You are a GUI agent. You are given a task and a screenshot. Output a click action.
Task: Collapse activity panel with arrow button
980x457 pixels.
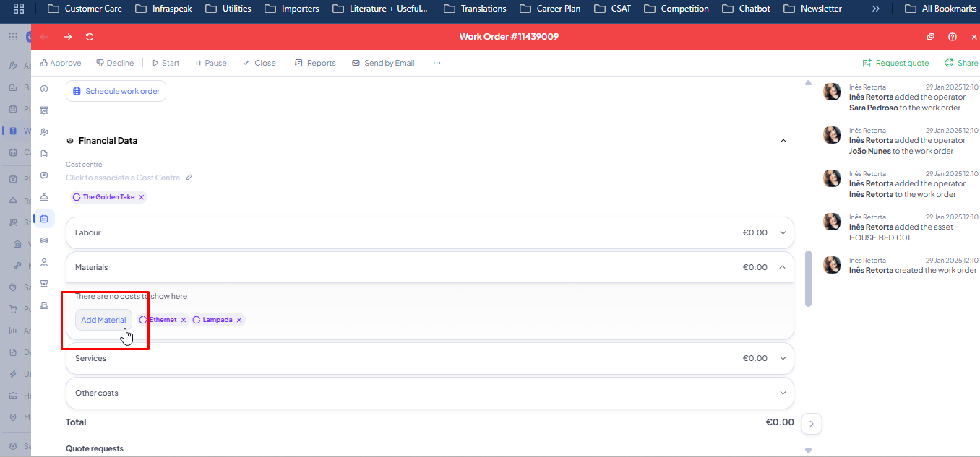[812, 424]
